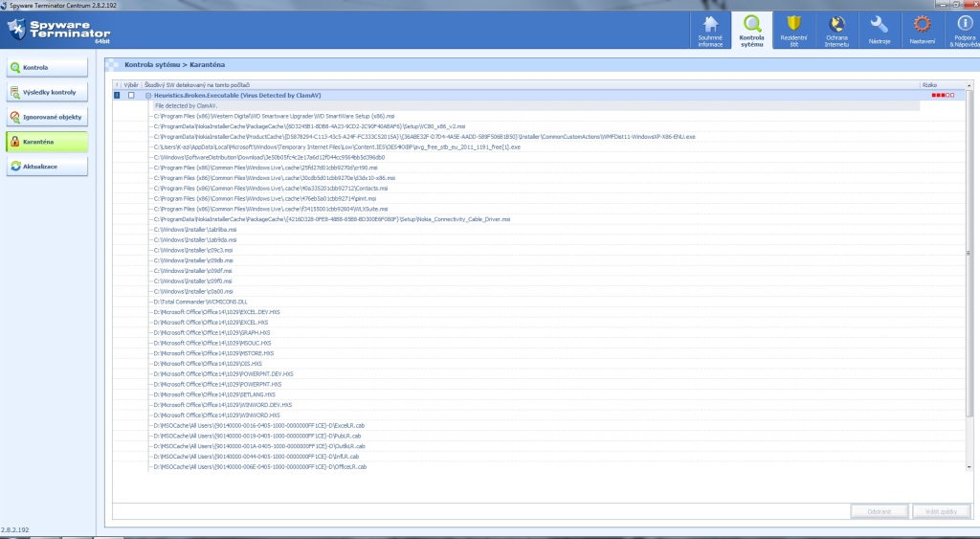Select Contacts.msi path row

point(271,189)
